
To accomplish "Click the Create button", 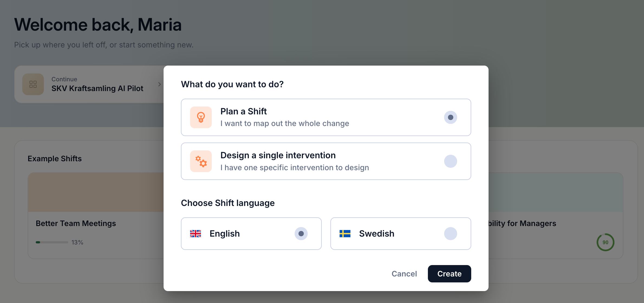I will (x=449, y=274).
